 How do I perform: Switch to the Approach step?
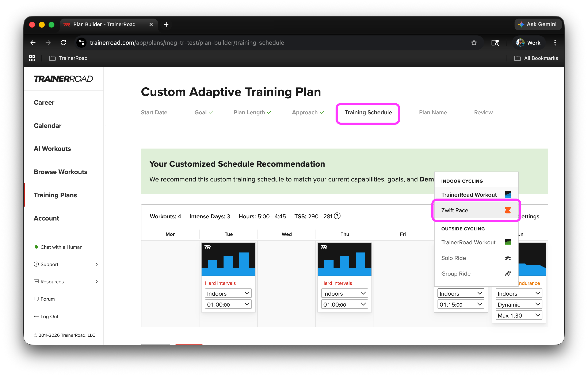[x=308, y=112]
